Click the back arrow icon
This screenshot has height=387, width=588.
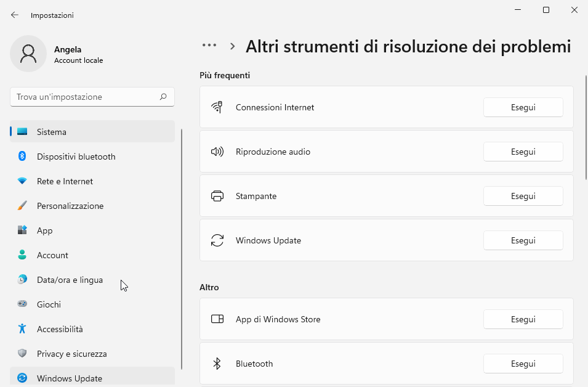coord(15,15)
